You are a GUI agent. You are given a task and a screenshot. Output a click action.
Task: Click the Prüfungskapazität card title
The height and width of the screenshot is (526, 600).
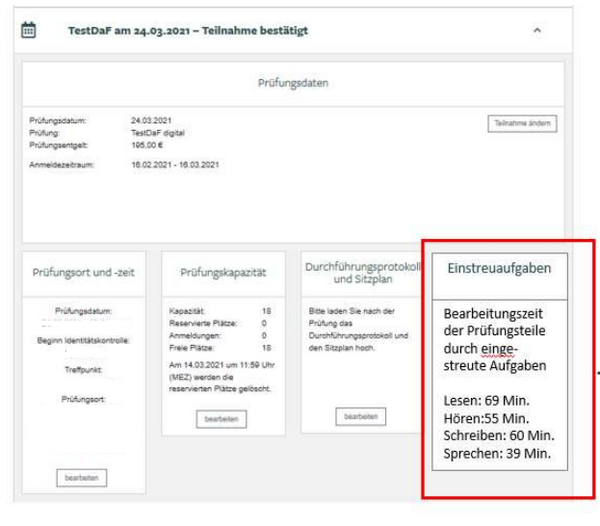tap(223, 272)
